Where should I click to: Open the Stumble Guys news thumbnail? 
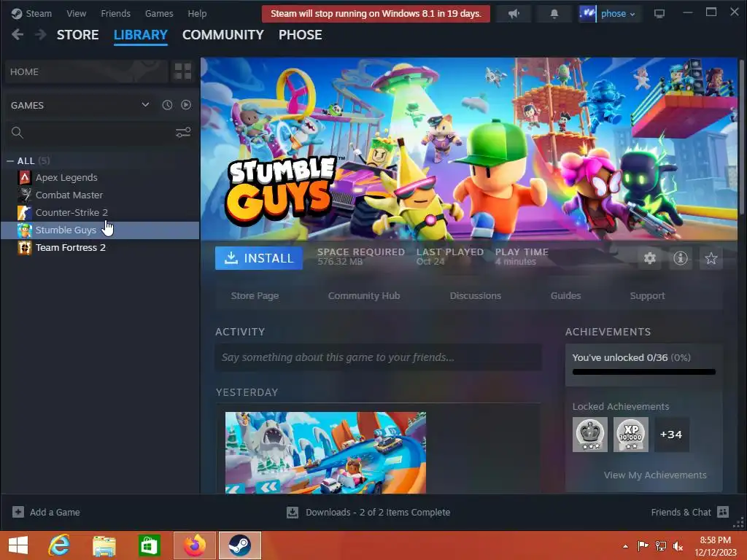[x=325, y=452]
